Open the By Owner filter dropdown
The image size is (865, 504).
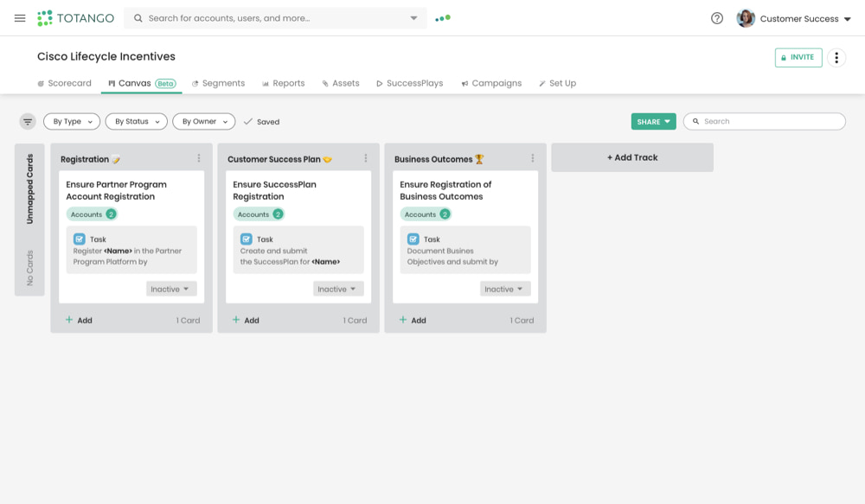pyautogui.click(x=204, y=121)
